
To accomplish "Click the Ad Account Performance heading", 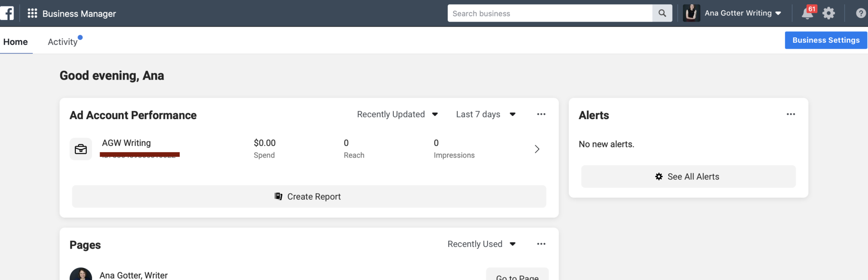I will (x=133, y=115).
